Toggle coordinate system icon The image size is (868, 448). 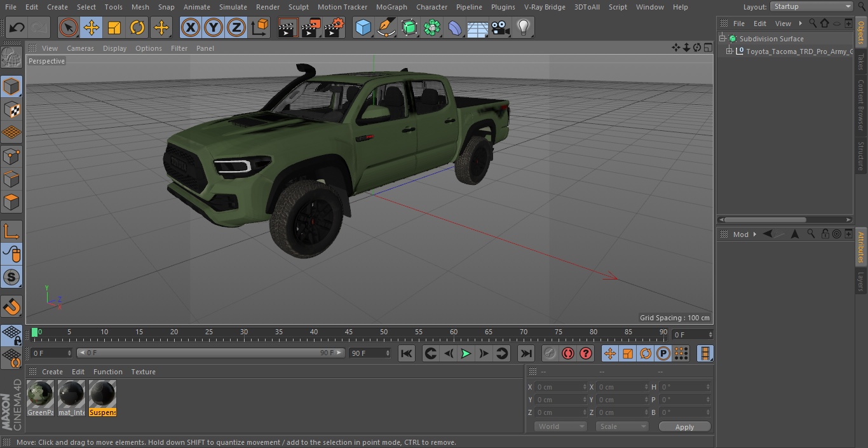(260, 27)
